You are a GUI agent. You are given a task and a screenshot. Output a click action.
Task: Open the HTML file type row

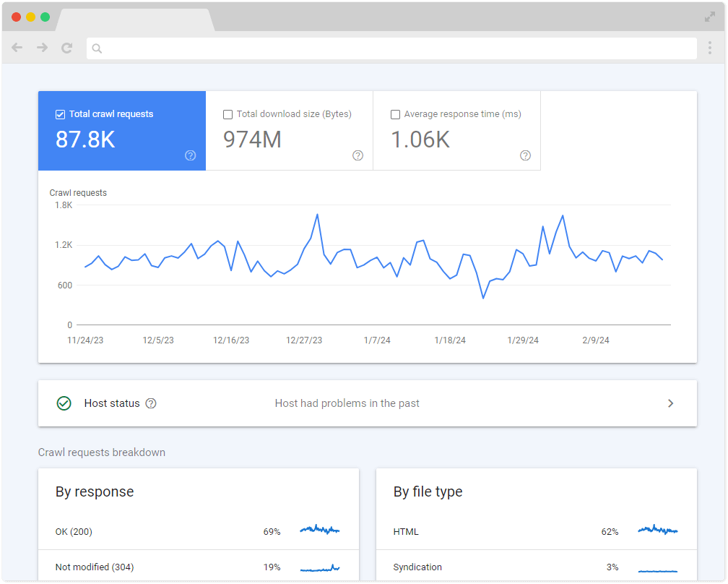click(537, 531)
